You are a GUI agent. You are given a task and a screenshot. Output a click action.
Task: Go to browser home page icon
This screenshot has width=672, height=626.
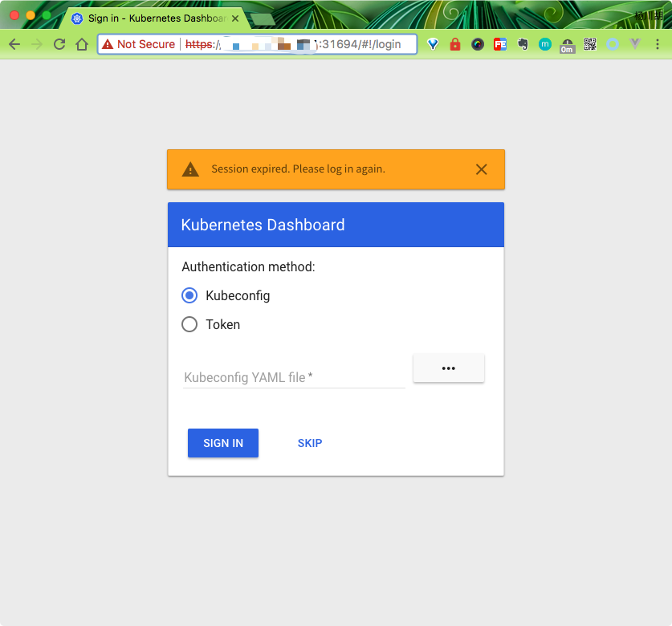click(x=81, y=44)
